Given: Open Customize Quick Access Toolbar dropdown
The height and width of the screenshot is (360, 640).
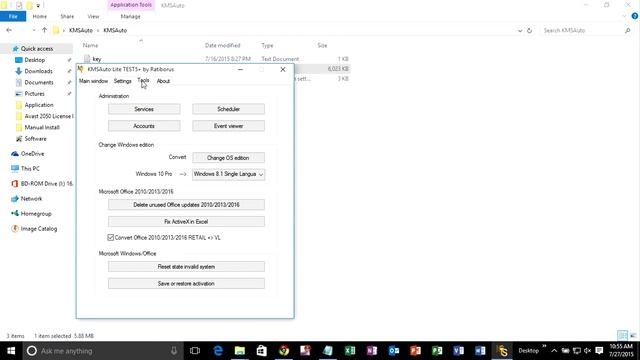Looking at the screenshot, I should tap(38, 6).
